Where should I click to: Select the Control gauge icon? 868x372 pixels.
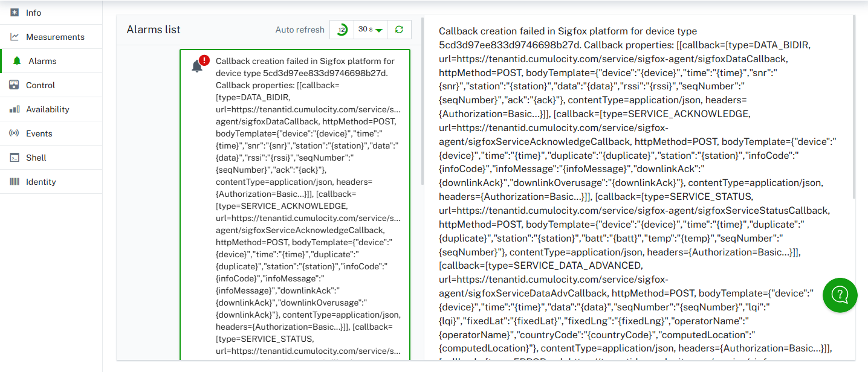pyautogui.click(x=15, y=85)
